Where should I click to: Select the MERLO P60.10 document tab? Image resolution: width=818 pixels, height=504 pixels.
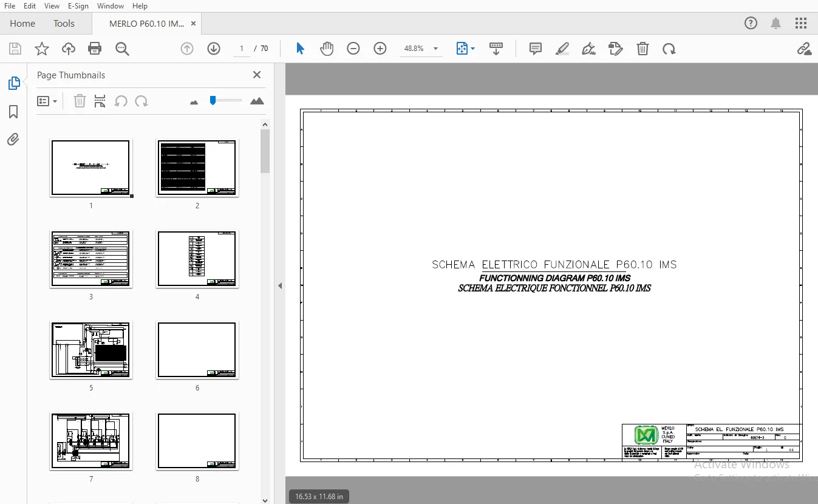click(x=146, y=24)
